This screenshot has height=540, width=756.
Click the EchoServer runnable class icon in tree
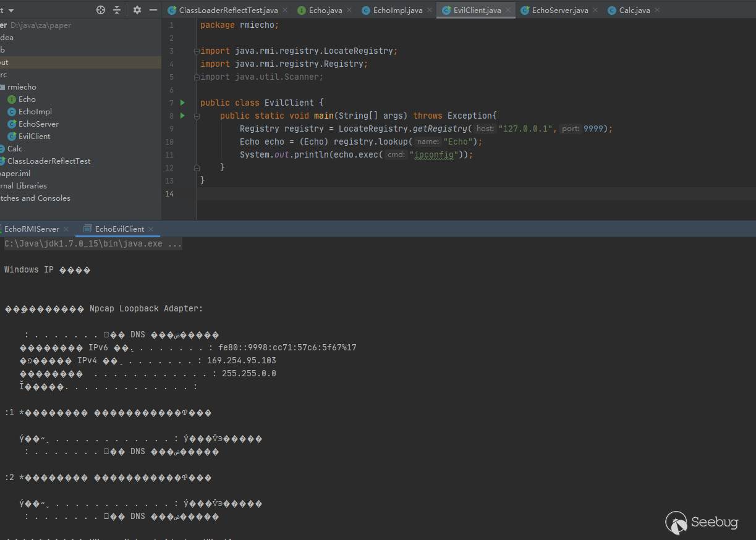[x=12, y=124]
